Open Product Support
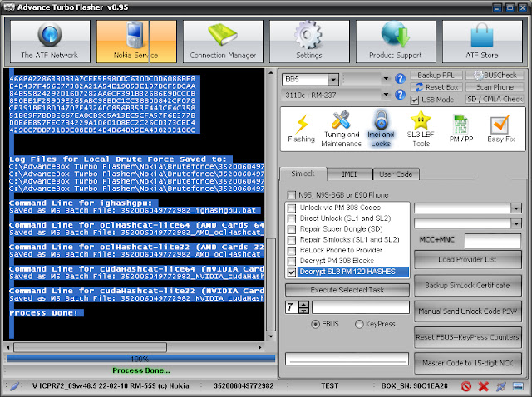Viewport: 532px width, 397px height. tap(396, 42)
